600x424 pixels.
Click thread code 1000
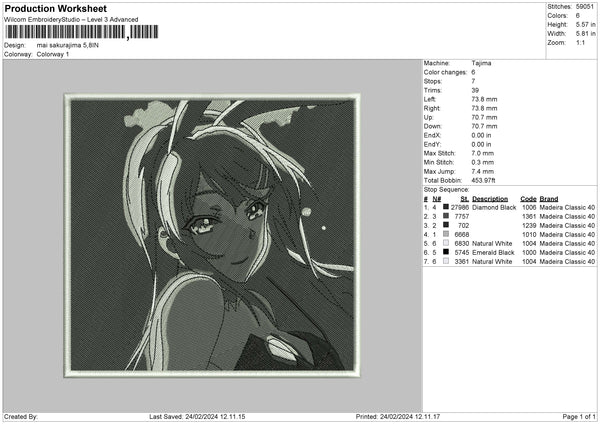(529, 253)
